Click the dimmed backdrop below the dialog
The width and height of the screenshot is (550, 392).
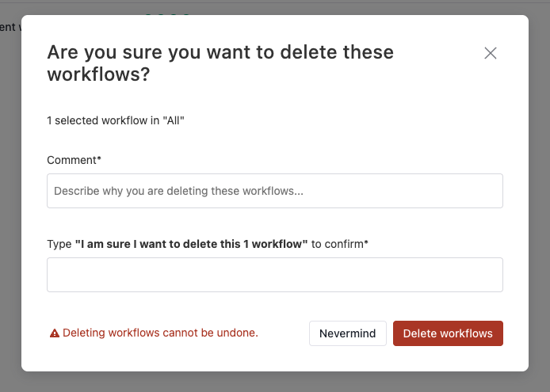click(x=275, y=382)
